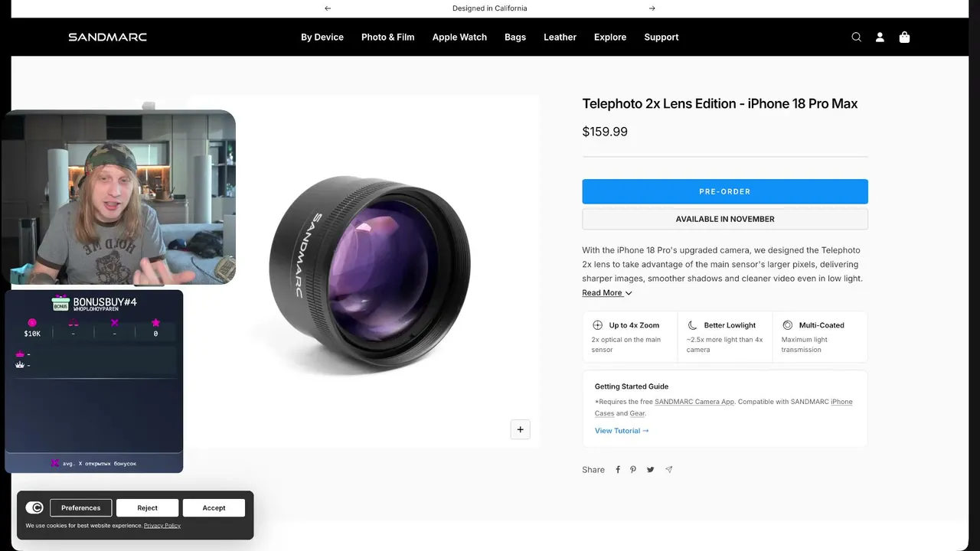Reject cookies in the consent banner

pyautogui.click(x=148, y=507)
